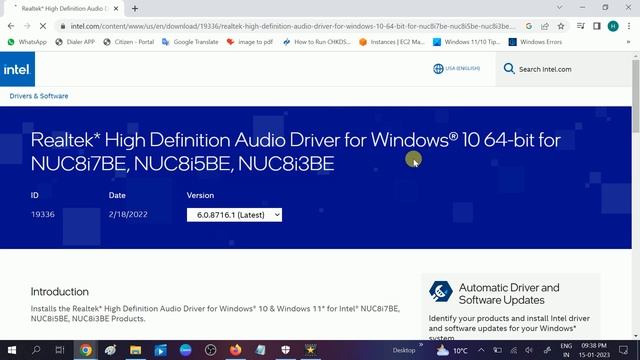Open the media control toolbar icon
This screenshot has height=360, width=640.
pyautogui.click(x=581, y=26)
